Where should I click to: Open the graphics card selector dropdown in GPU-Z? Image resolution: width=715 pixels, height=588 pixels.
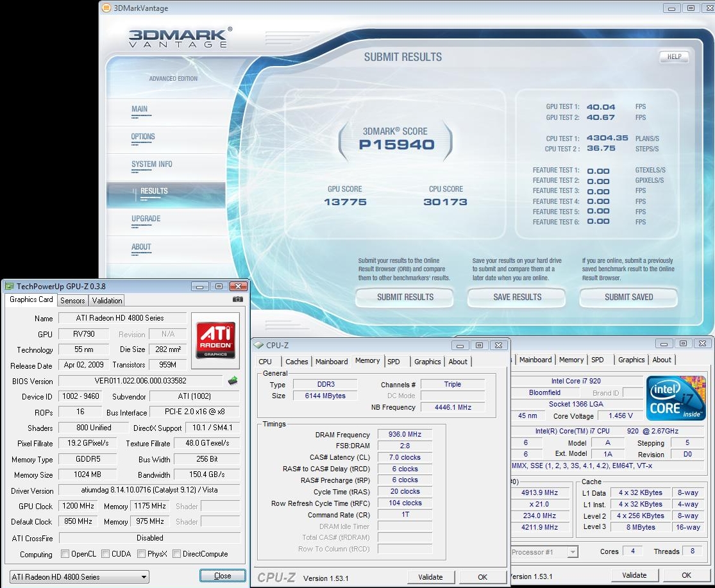coord(80,577)
